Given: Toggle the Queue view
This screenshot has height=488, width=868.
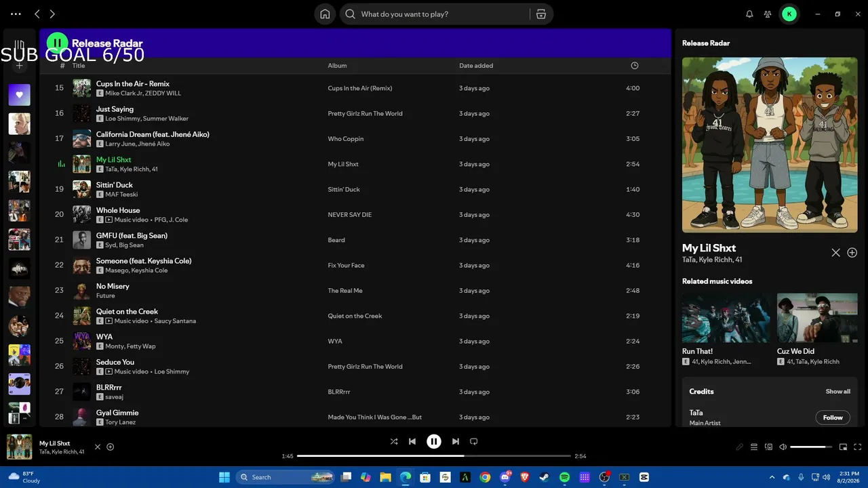Looking at the screenshot, I should point(754,447).
